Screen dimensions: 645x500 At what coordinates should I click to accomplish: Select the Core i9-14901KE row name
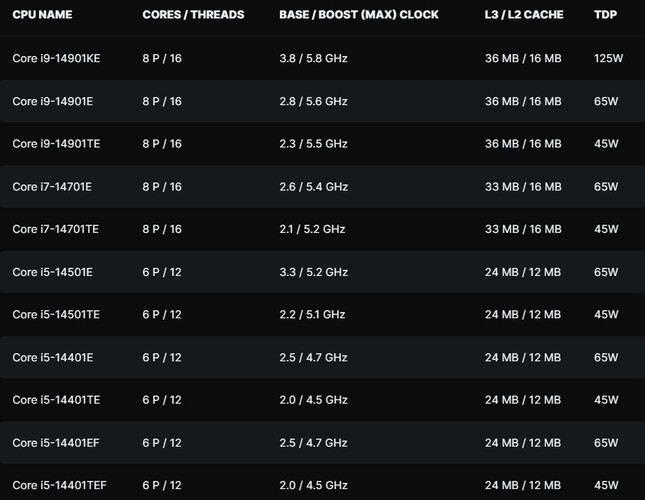(56, 58)
